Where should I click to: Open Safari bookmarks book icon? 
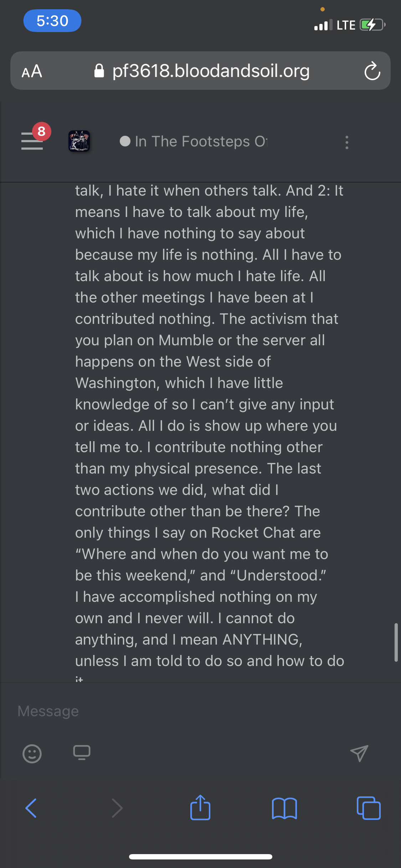click(x=284, y=808)
